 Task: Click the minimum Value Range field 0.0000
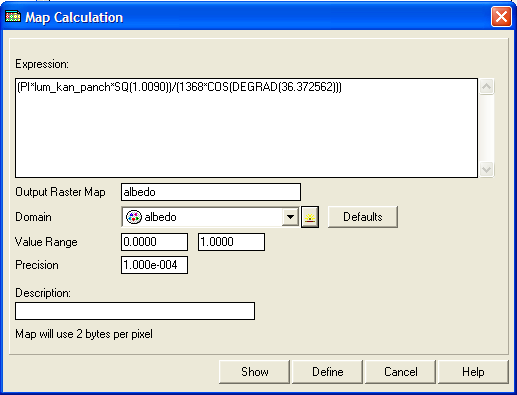(x=154, y=242)
